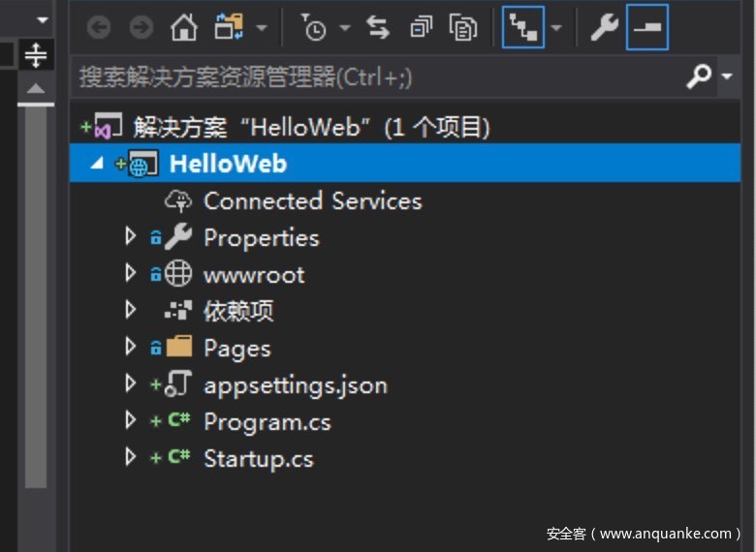Open Properties with the wrench toolbar icon
Image resolution: width=756 pixels, height=552 pixels.
click(604, 28)
